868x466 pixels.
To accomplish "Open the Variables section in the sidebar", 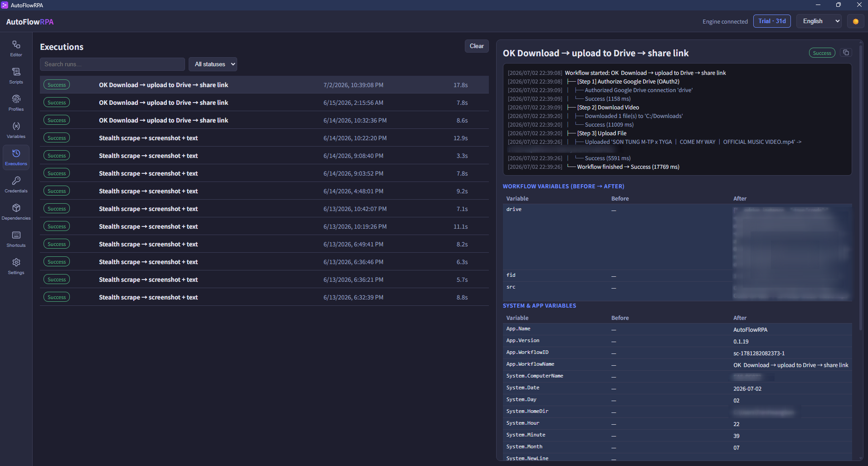I will tap(16, 130).
